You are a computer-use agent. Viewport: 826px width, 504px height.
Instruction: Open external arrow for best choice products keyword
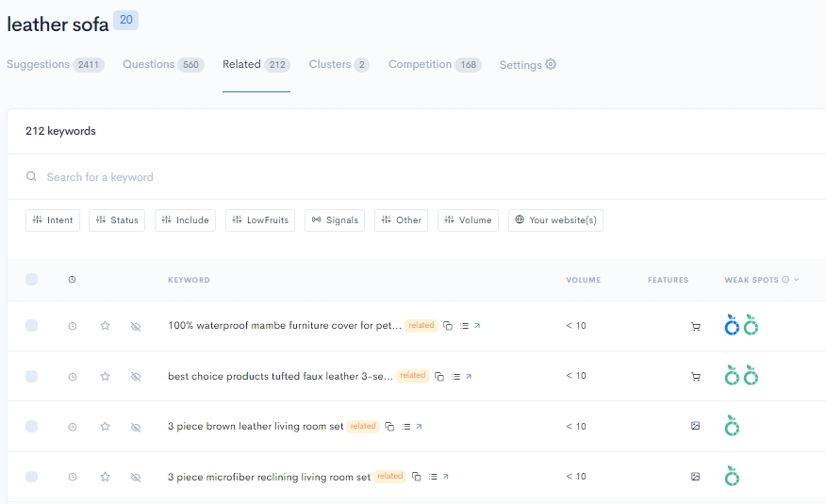pyautogui.click(x=469, y=376)
